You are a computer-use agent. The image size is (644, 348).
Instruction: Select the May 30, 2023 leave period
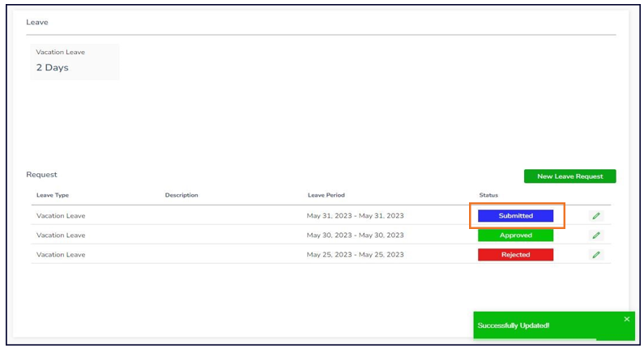pyautogui.click(x=355, y=236)
